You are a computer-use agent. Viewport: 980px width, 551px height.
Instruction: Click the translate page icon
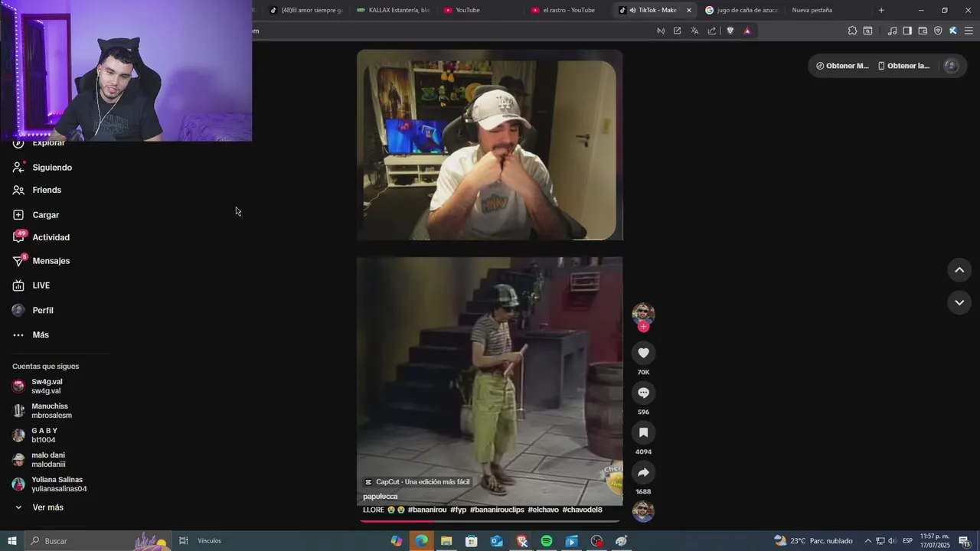tap(694, 31)
